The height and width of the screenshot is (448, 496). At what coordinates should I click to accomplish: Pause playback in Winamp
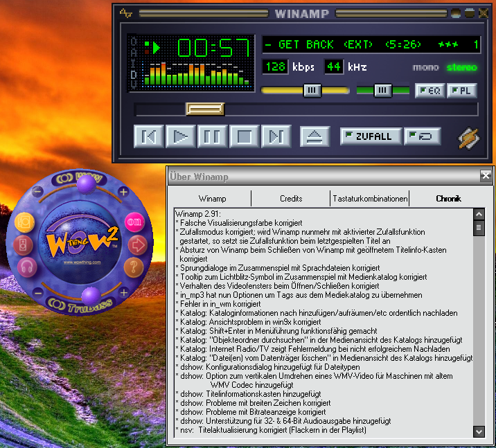pos(212,136)
